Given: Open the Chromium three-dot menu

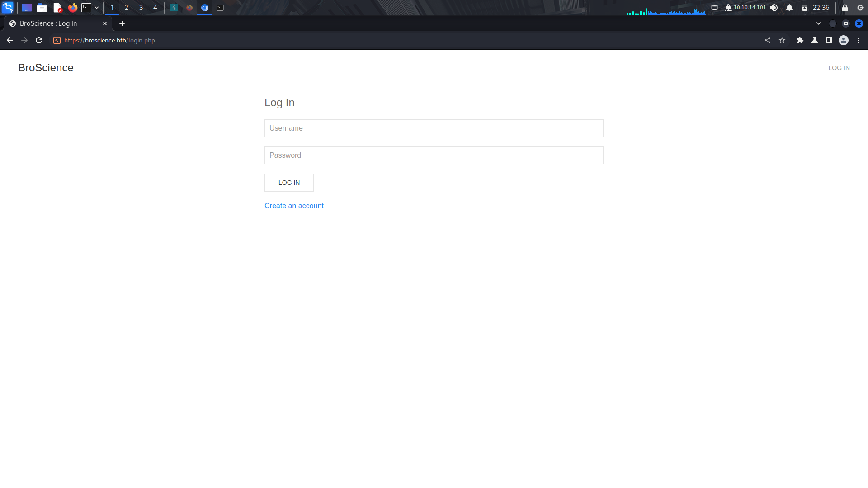Looking at the screenshot, I should pyautogui.click(x=859, y=40).
